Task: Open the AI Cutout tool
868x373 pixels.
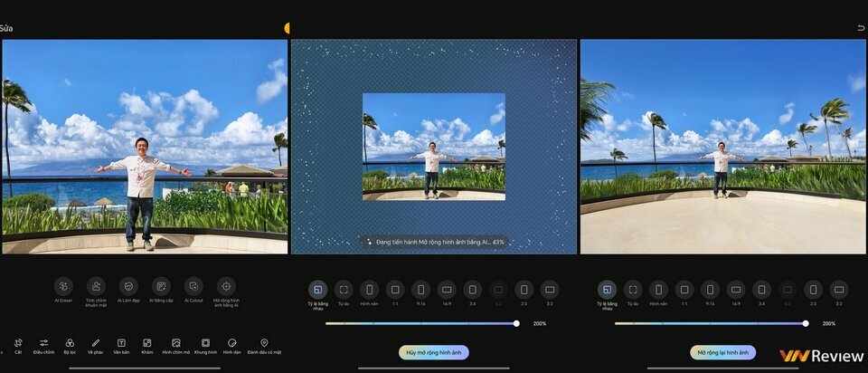Action: (x=193, y=286)
